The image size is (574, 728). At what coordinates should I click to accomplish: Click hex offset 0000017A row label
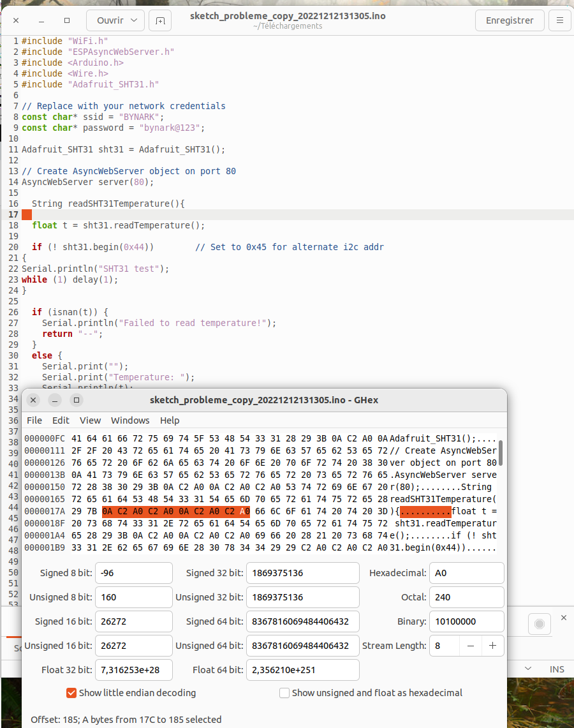pyautogui.click(x=45, y=511)
